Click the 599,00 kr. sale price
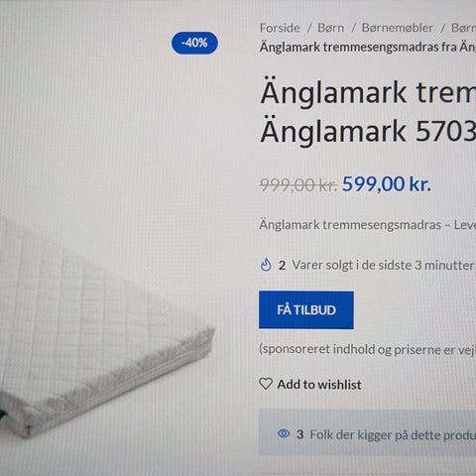 [387, 184]
